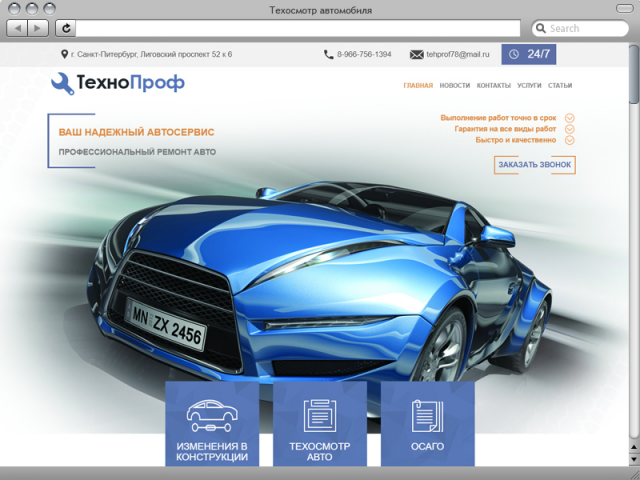Viewport: 640px width, 480px height.
Task: Click the browser forward arrow button
Action: (x=38, y=28)
